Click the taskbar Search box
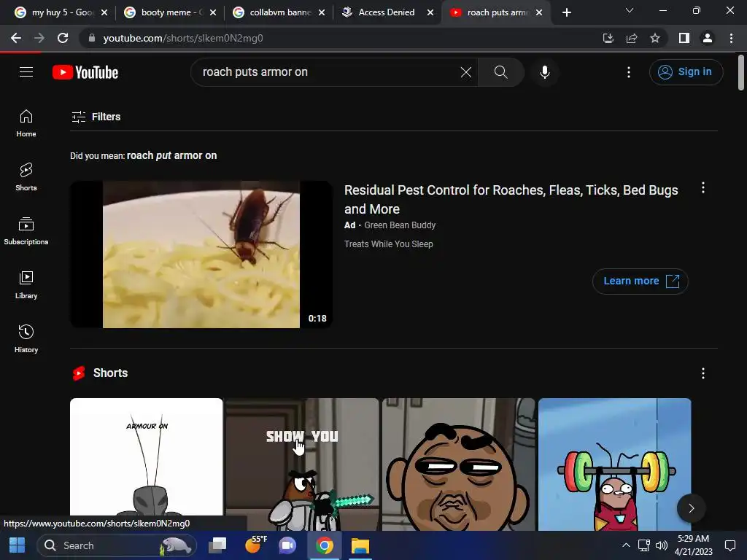This screenshot has height=560, width=747. [117, 545]
